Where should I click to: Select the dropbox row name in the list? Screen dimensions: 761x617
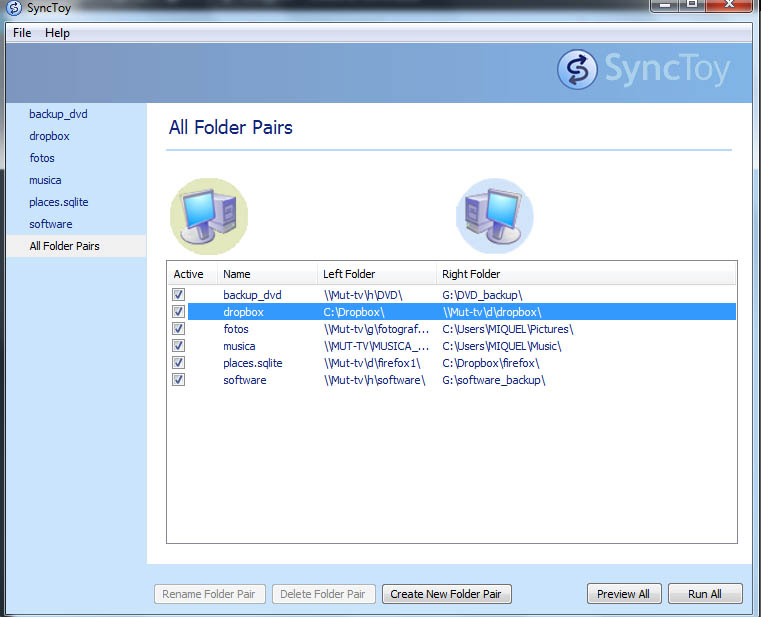coord(243,312)
